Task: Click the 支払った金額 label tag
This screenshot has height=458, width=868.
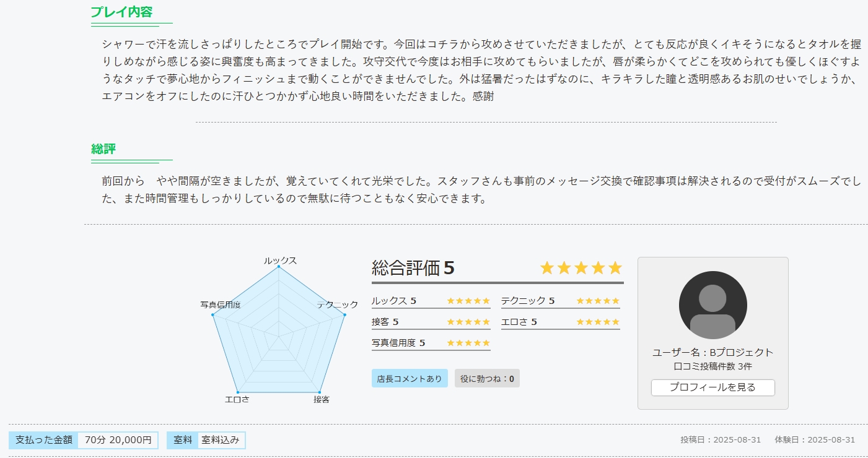Action: (x=44, y=440)
